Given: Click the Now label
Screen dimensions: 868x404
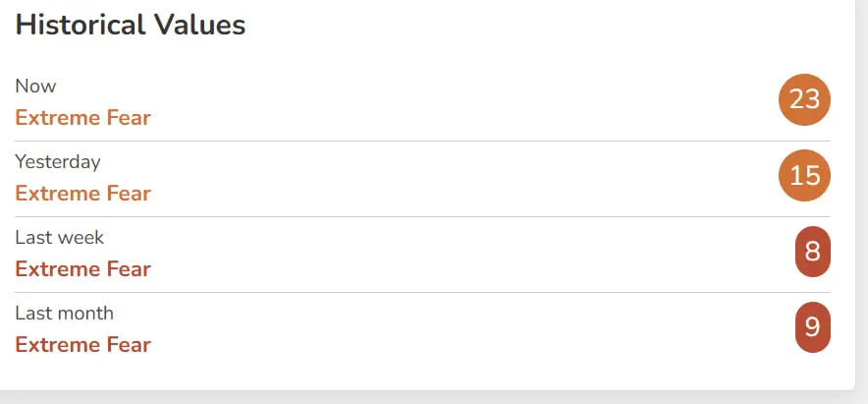Looking at the screenshot, I should click(x=35, y=86).
